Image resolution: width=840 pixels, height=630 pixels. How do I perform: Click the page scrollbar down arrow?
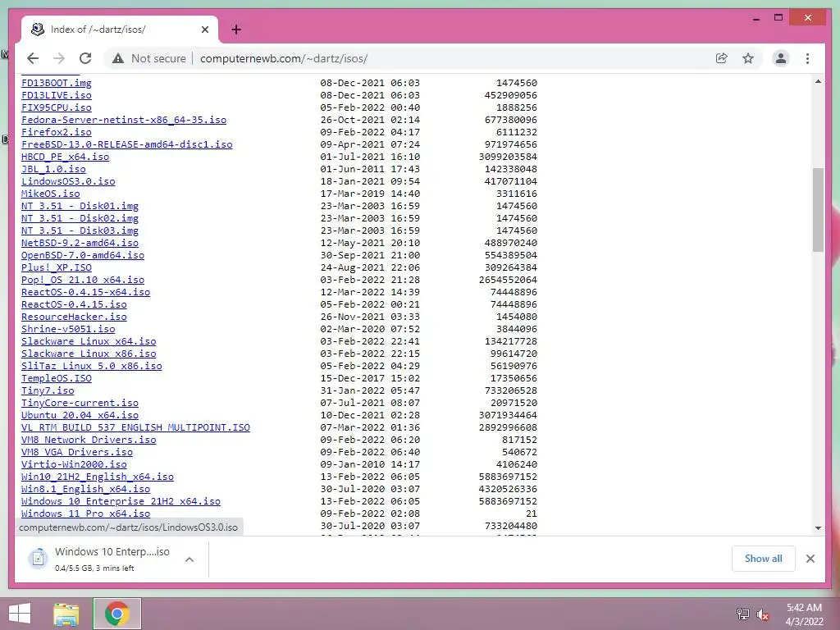(x=818, y=528)
